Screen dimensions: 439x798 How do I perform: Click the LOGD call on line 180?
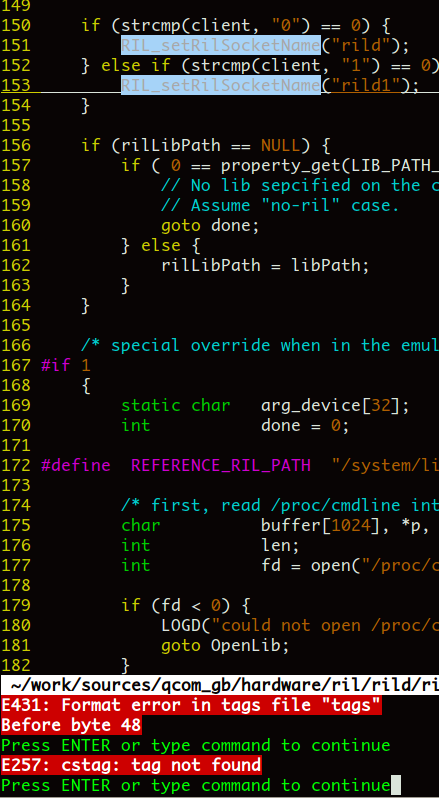(300, 625)
